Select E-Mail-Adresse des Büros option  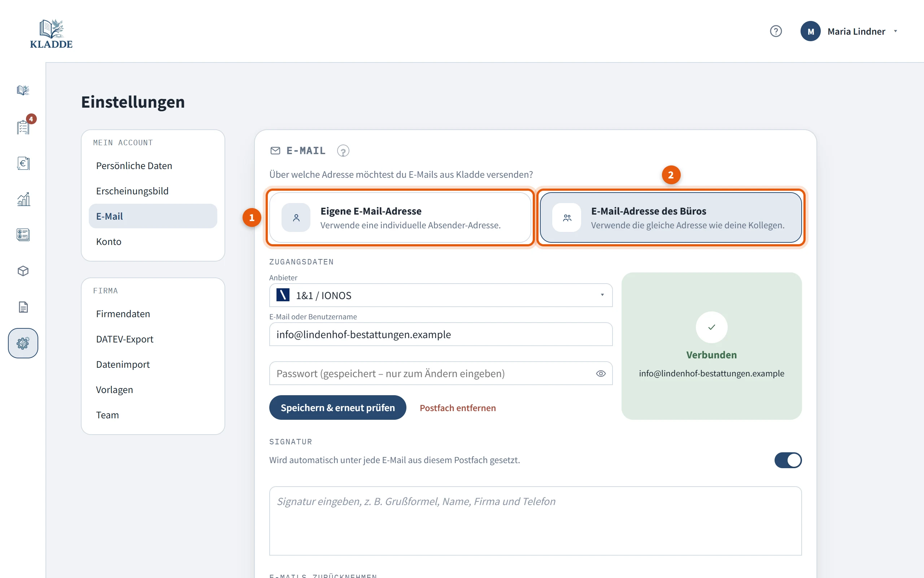pyautogui.click(x=671, y=217)
